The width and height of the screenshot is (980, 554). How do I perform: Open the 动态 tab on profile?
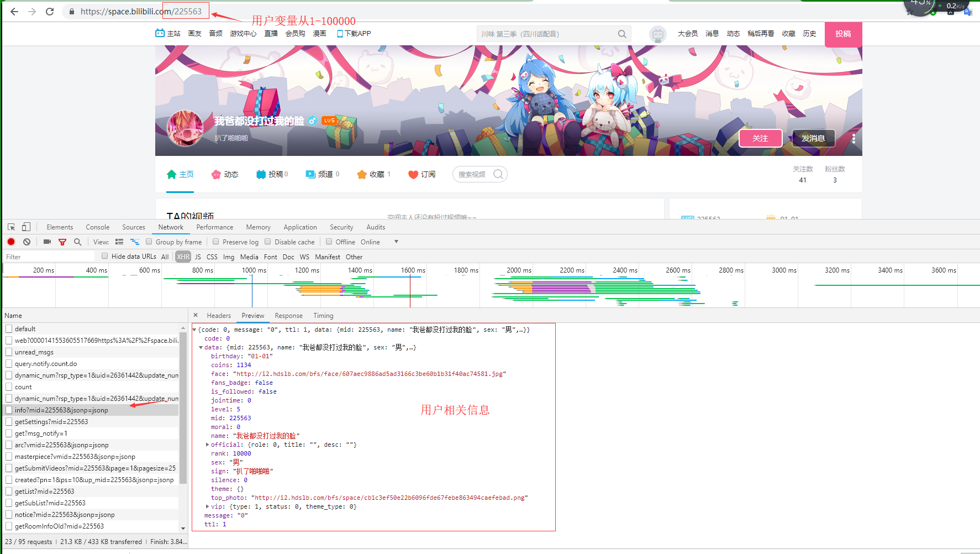(225, 175)
